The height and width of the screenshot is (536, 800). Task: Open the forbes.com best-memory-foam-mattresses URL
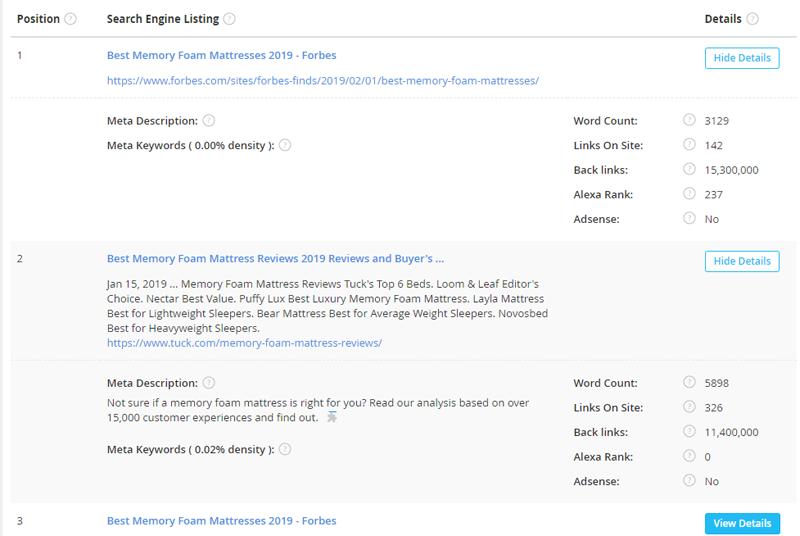tap(323, 80)
